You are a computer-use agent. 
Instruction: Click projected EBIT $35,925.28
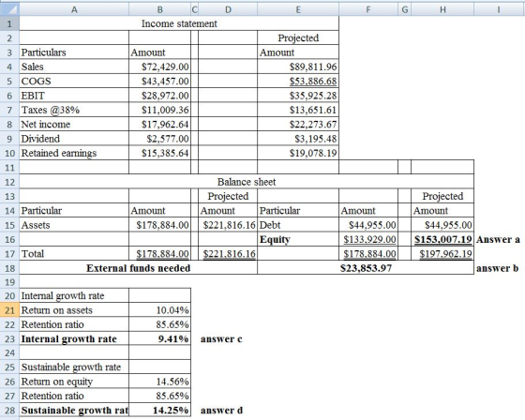point(298,96)
